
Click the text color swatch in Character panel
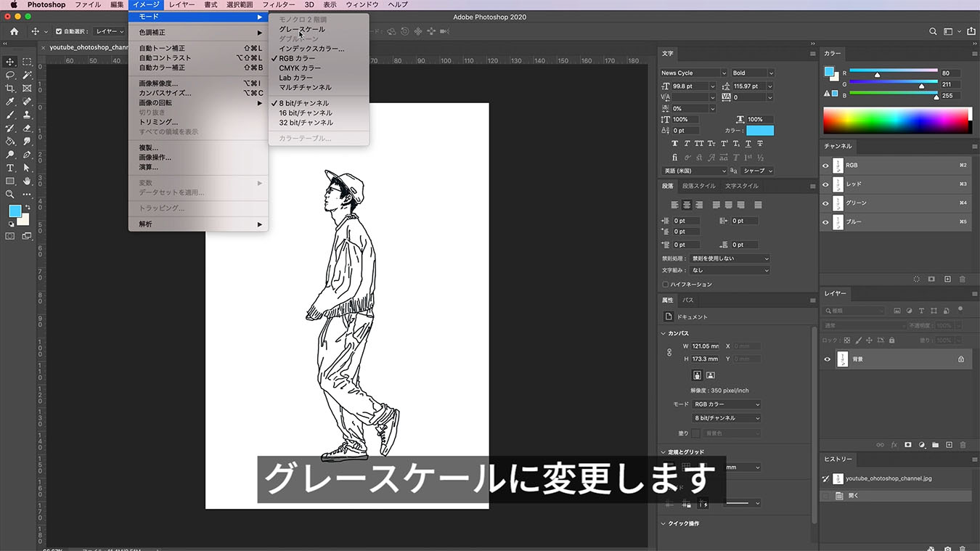[760, 131]
